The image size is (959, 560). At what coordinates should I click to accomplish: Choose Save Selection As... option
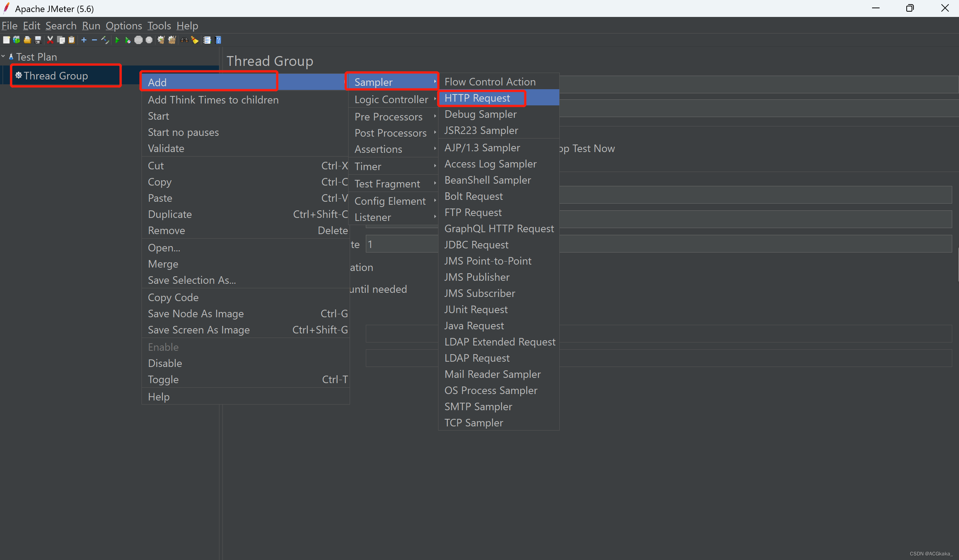[x=245, y=280]
